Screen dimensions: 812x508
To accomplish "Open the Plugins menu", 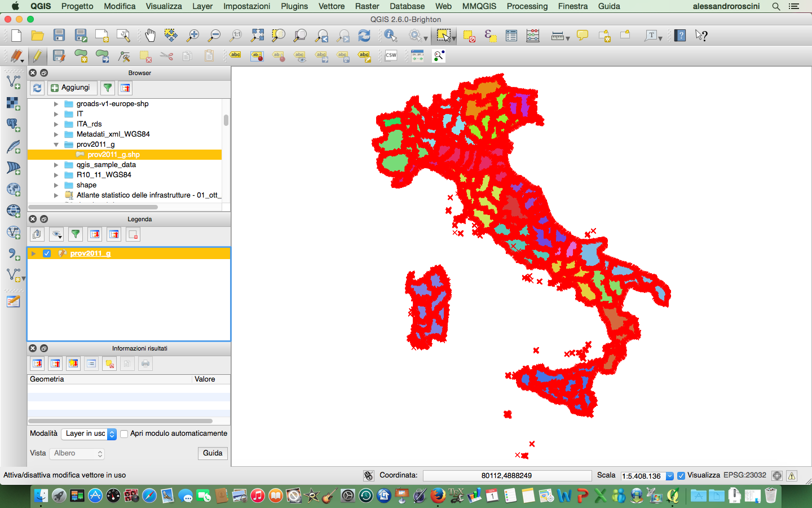I will point(294,6).
